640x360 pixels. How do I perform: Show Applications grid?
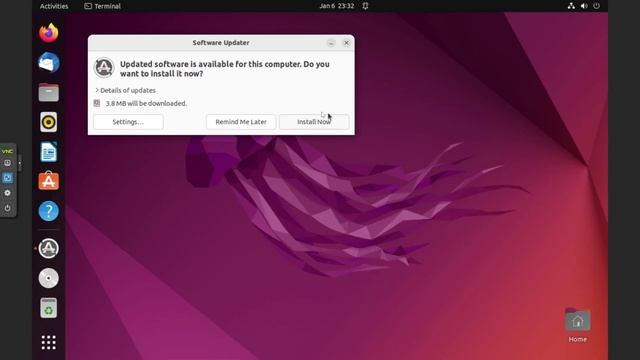pos(49,342)
